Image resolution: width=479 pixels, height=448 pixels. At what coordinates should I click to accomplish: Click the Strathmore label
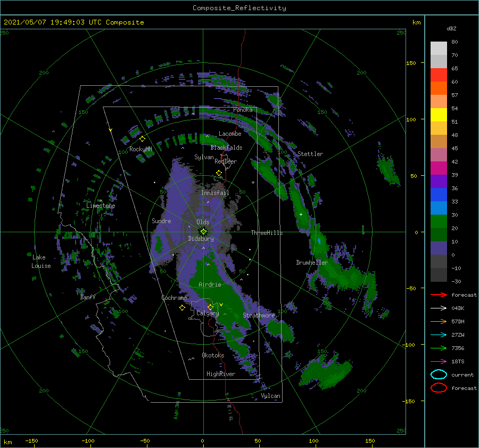(x=259, y=315)
